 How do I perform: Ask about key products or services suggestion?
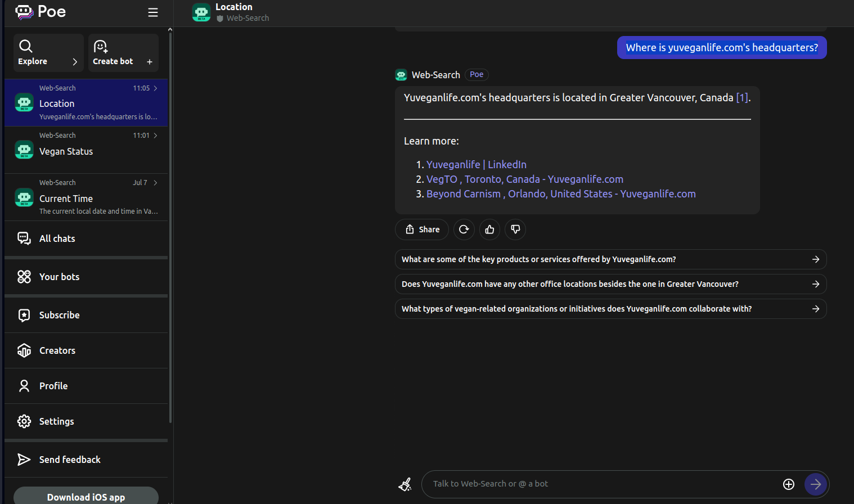pyautogui.click(x=610, y=259)
